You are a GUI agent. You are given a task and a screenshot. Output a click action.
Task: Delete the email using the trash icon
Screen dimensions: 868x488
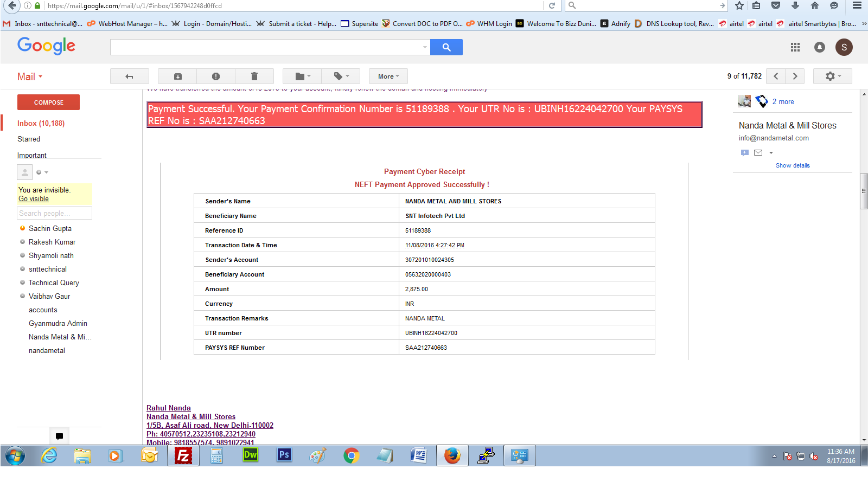(254, 76)
